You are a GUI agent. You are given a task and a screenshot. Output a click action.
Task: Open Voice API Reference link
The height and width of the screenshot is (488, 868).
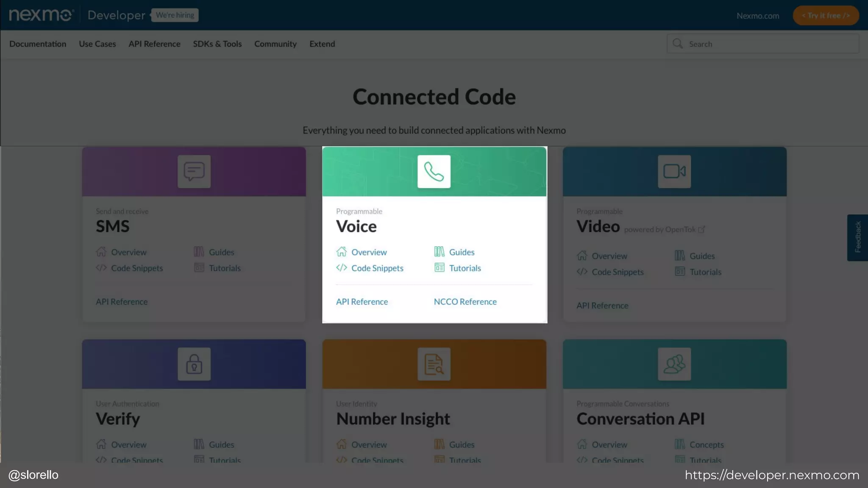[x=362, y=302]
